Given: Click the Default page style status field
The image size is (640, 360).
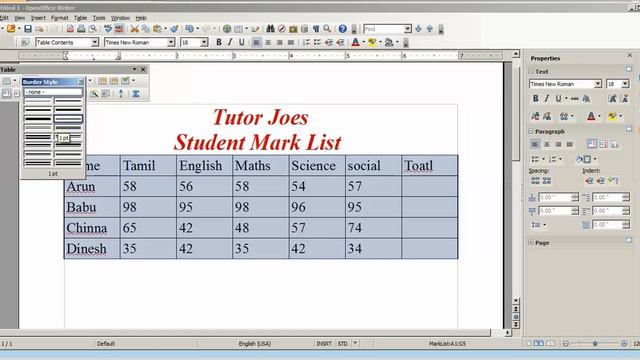Looking at the screenshot, I should pyautogui.click(x=106, y=344).
